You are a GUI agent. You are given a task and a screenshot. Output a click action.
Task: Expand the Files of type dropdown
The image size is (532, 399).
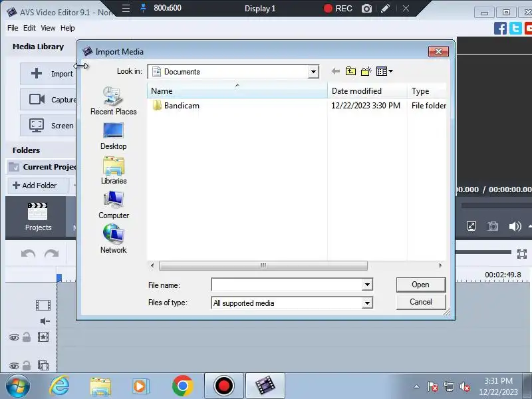pos(367,303)
